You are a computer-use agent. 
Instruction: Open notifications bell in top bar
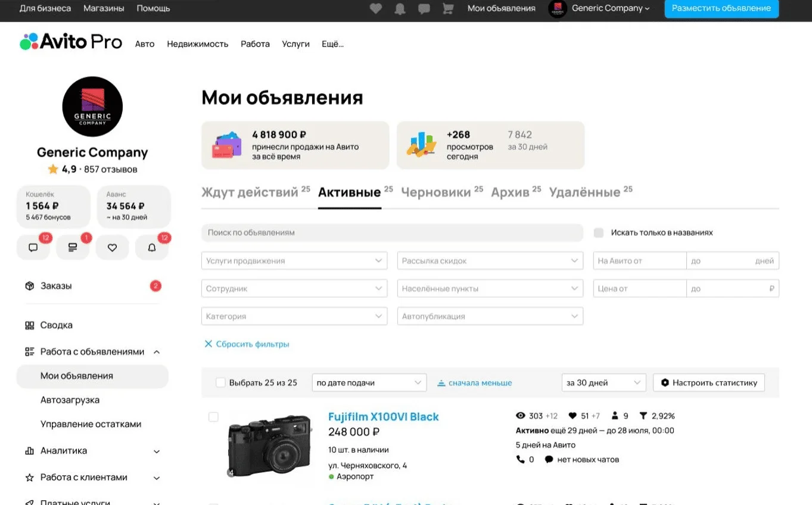click(x=400, y=8)
